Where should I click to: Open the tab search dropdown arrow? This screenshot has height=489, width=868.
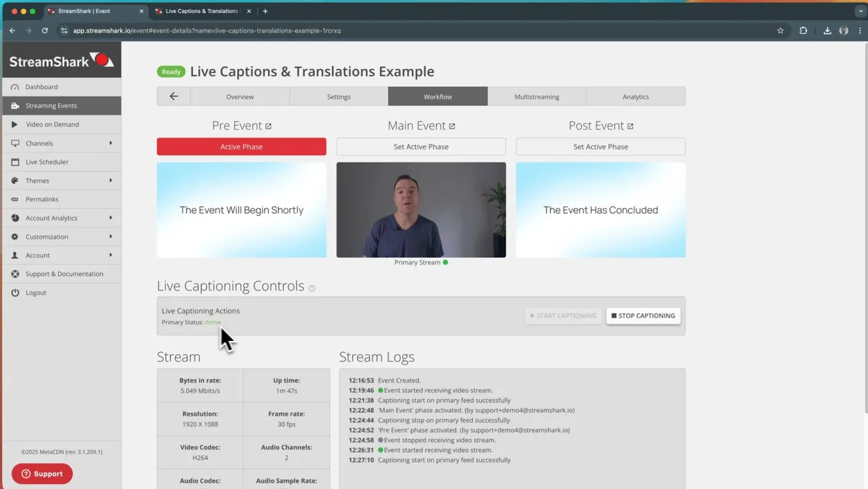coord(860,11)
